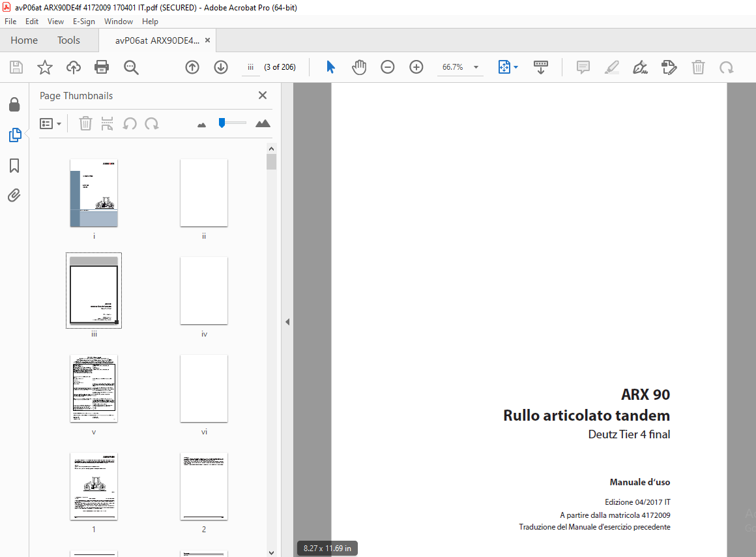
Task: Add a sticky note comment
Action: click(x=583, y=67)
